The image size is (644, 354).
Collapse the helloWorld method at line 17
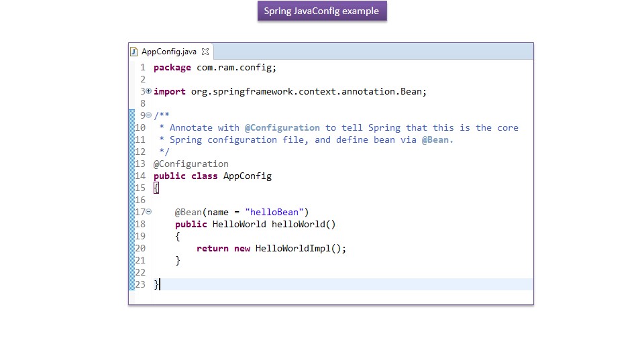coord(149,212)
